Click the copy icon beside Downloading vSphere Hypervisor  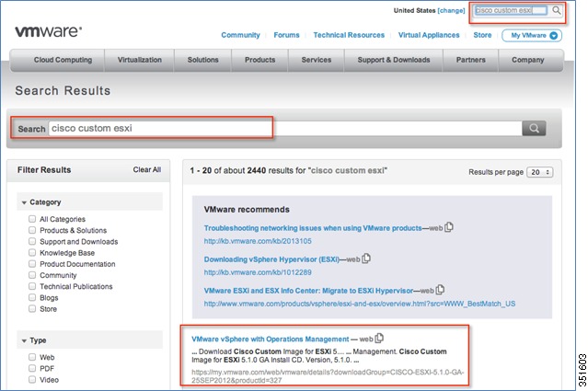366,259
